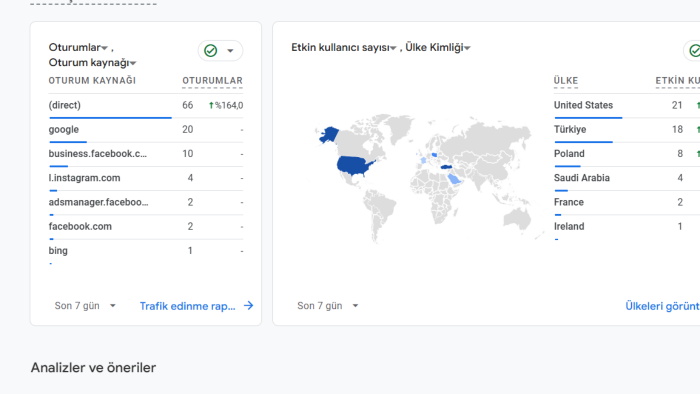Click the United States on world map
The height and width of the screenshot is (394, 700).
[x=354, y=166]
